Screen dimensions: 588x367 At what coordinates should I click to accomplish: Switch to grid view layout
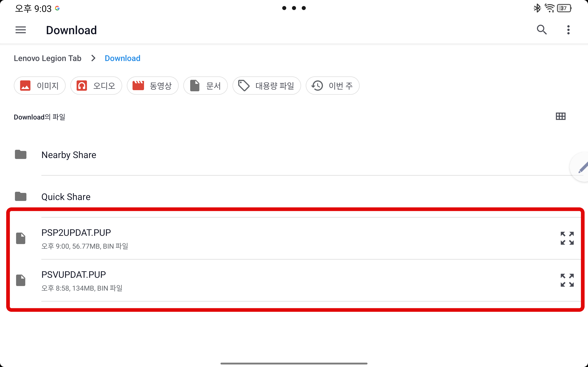pyautogui.click(x=560, y=117)
